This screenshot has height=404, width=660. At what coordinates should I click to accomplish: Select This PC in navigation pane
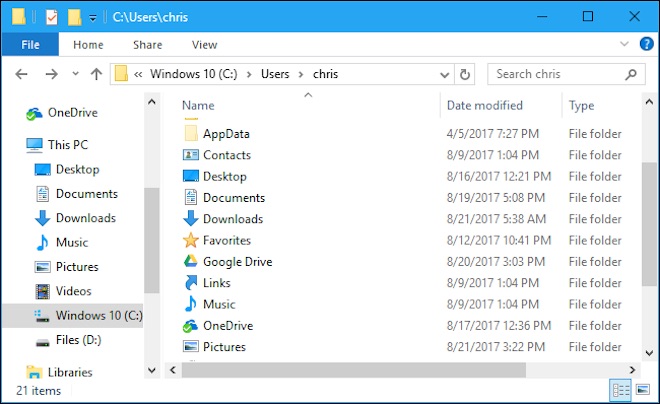57,145
